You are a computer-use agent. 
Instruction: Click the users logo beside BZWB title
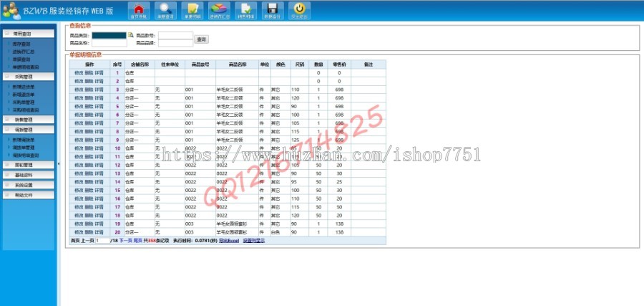(11, 11)
